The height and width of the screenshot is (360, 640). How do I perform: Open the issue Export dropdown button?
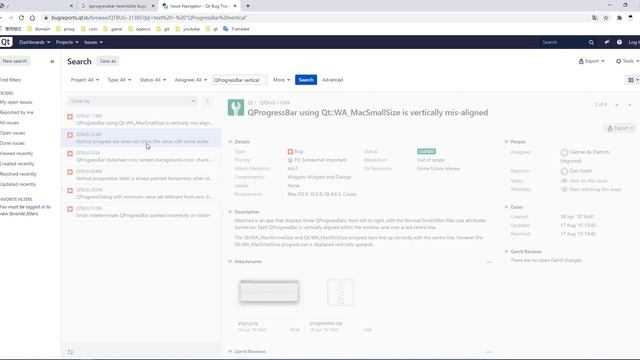tap(620, 128)
